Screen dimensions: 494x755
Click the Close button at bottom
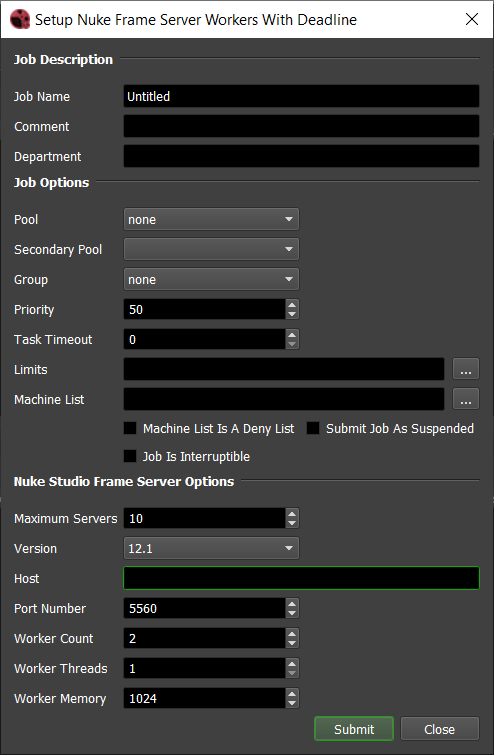(440, 729)
